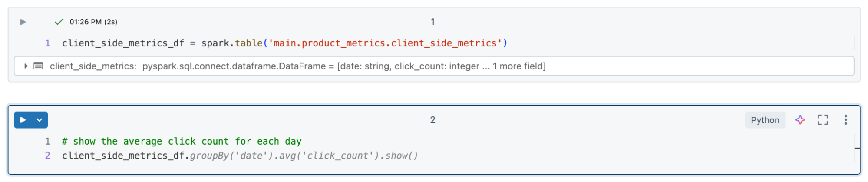
Task: Change the cell language from Python
Action: pos(765,120)
